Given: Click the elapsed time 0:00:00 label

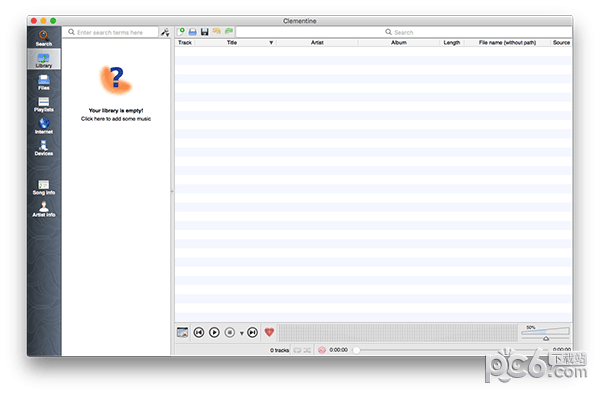Looking at the screenshot, I should coord(339,350).
